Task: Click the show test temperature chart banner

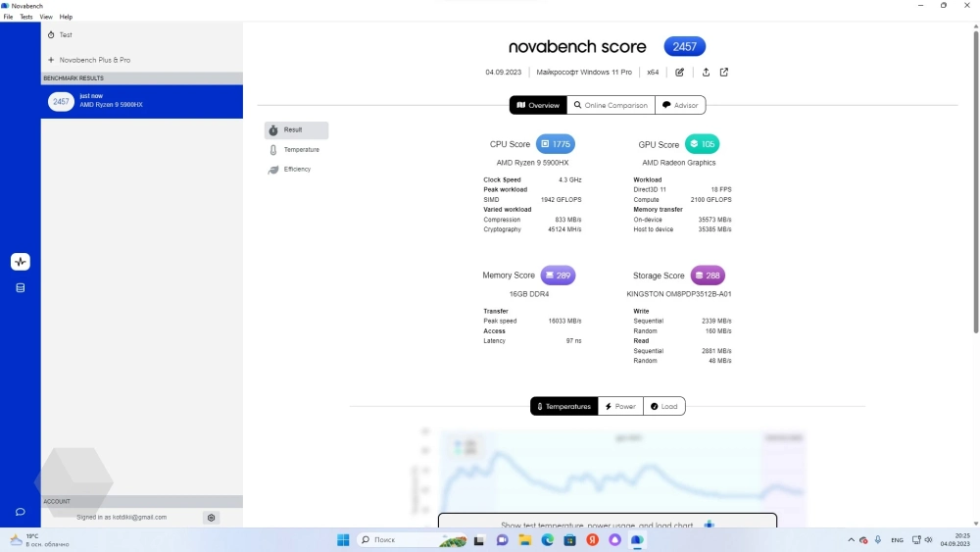Action: (x=608, y=521)
